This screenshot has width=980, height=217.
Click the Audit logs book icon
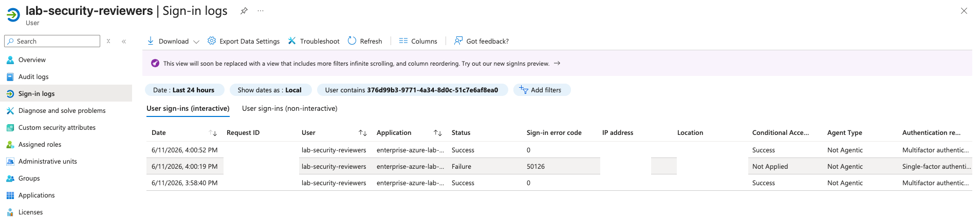[x=10, y=76]
